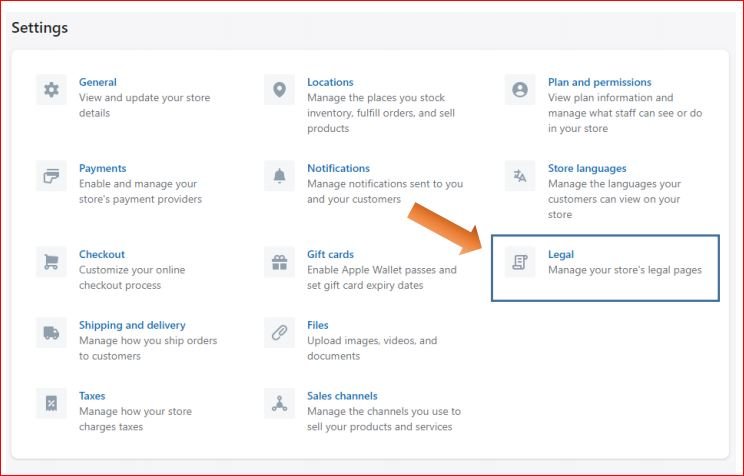The height and width of the screenshot is (476, 744).
Task: Click 'Enable Apple Wallet passes' description
Action: point(381,277)
